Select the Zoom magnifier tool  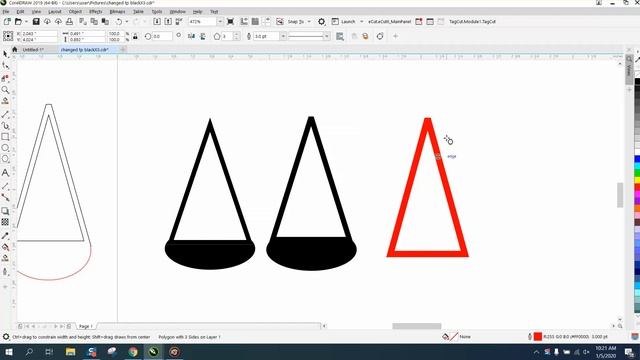[x=5, y=89]
